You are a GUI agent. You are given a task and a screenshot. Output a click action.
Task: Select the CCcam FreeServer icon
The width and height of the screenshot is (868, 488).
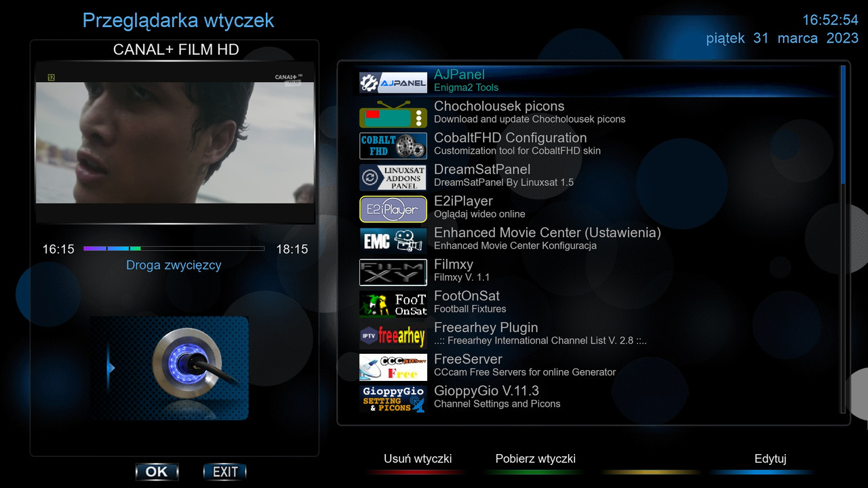coord(393,367)
